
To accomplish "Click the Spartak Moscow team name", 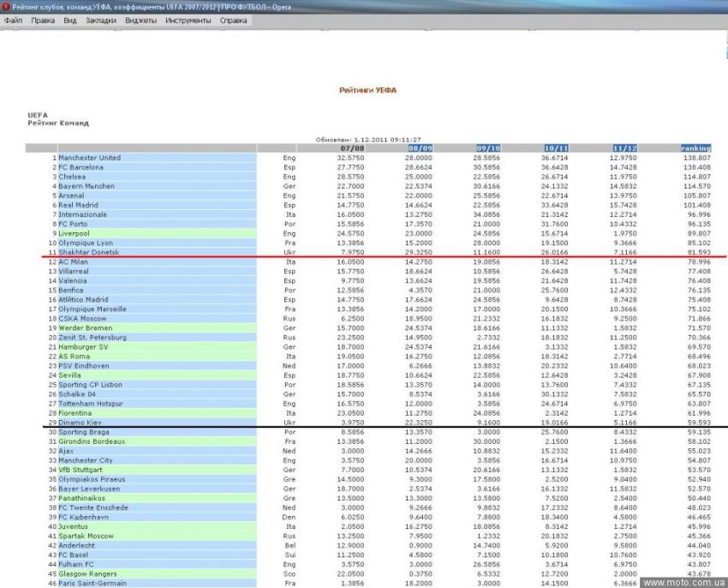I will click(x=86, y=536).
